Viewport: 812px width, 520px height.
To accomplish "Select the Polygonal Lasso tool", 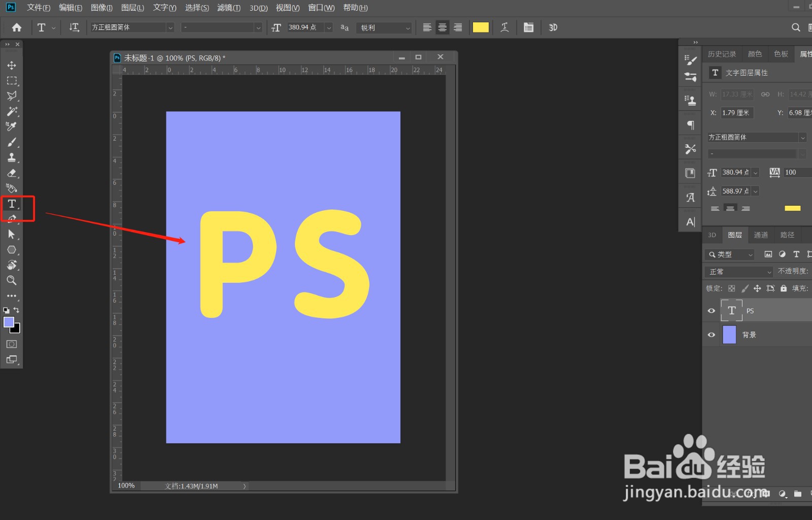I will [x=11, y=96].
